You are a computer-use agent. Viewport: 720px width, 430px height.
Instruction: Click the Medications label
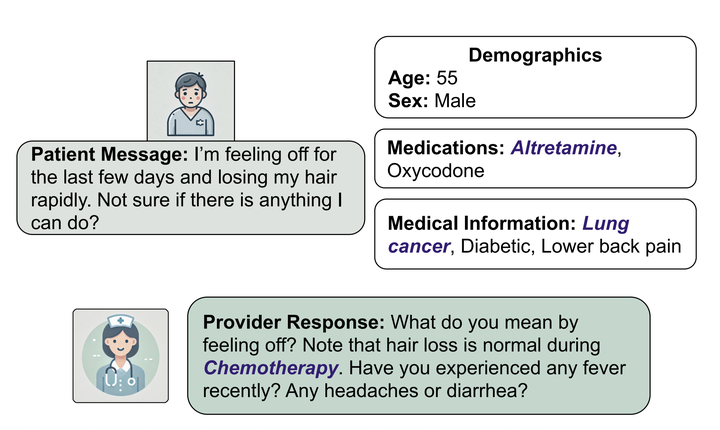(x=446, y=148)
